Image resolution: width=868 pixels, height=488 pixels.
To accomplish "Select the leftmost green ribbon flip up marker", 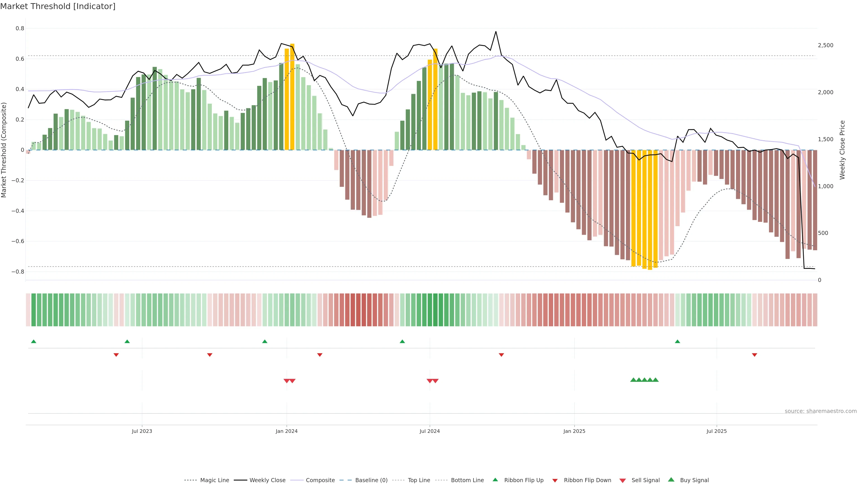I will click(33, 342).
